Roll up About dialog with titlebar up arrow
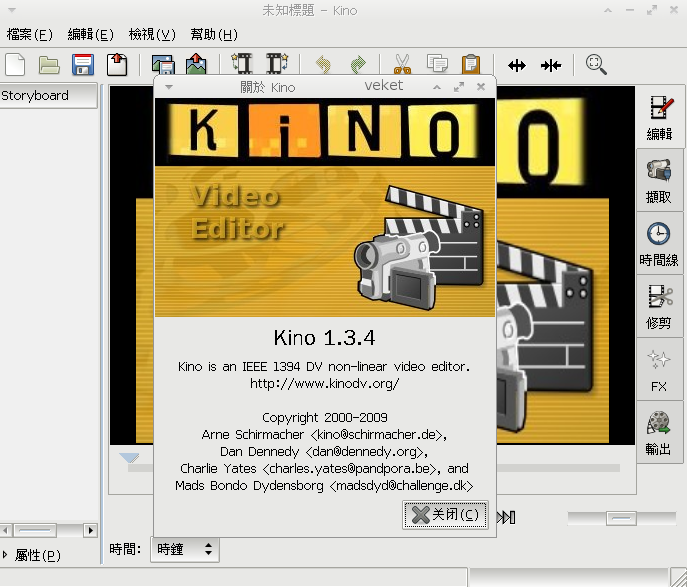Screen dimensions: 687x587 [437, 87]
